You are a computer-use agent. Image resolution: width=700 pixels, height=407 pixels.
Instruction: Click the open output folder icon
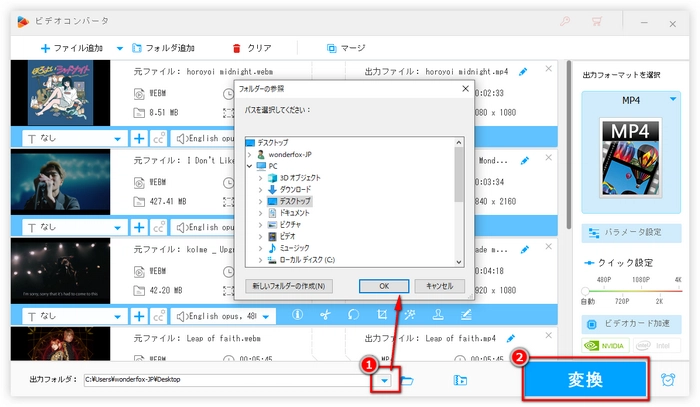coord(407,381)
